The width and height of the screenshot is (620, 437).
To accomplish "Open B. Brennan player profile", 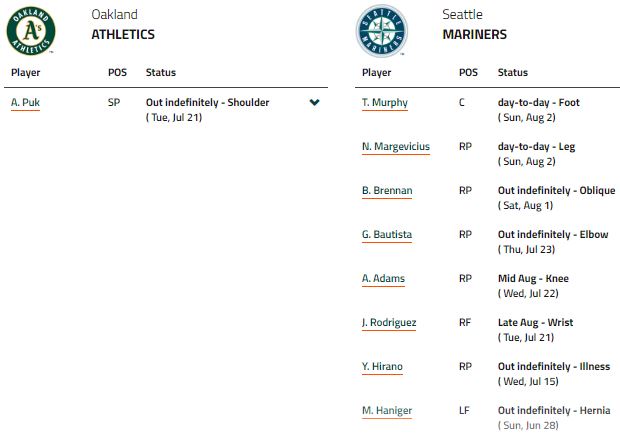I will pyautogui.click(x=387, y=191).
